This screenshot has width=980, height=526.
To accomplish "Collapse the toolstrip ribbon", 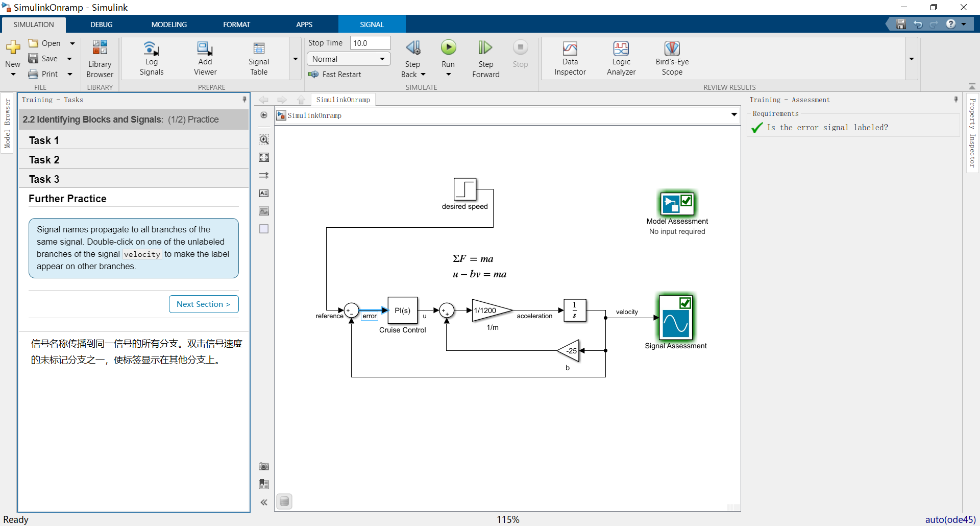I will pos(972,86).
